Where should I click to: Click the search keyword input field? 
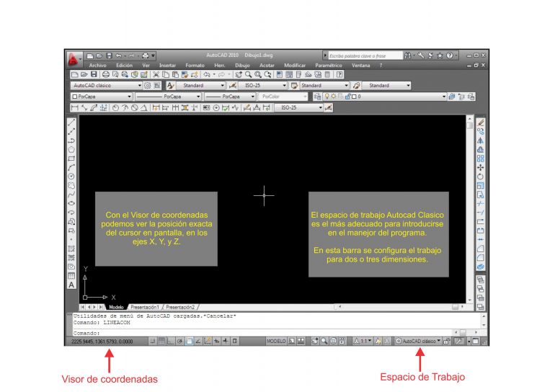[365, 55]
